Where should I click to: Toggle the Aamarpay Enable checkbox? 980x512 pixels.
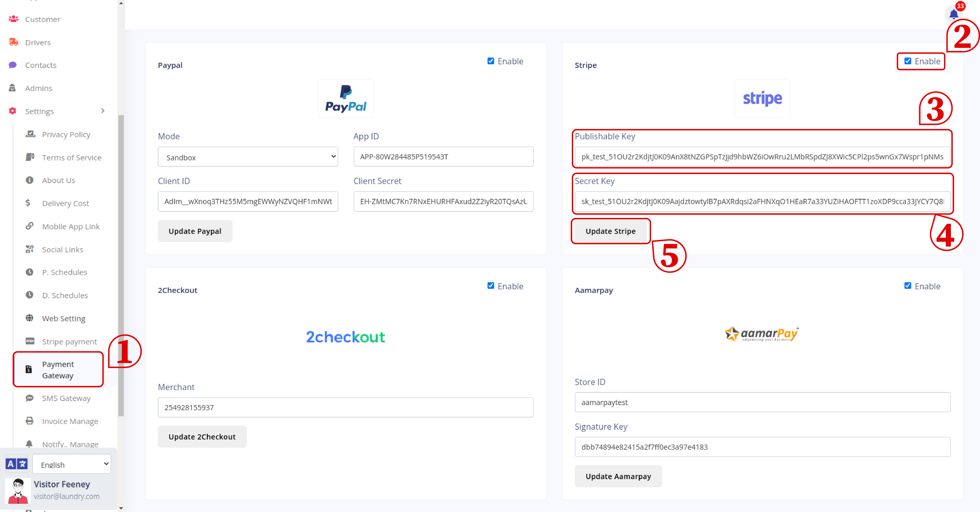(x=908, y=286)
